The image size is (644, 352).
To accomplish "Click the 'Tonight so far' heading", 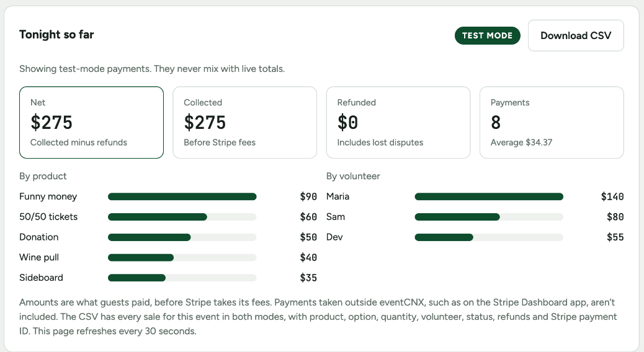I will pos(56,35).
